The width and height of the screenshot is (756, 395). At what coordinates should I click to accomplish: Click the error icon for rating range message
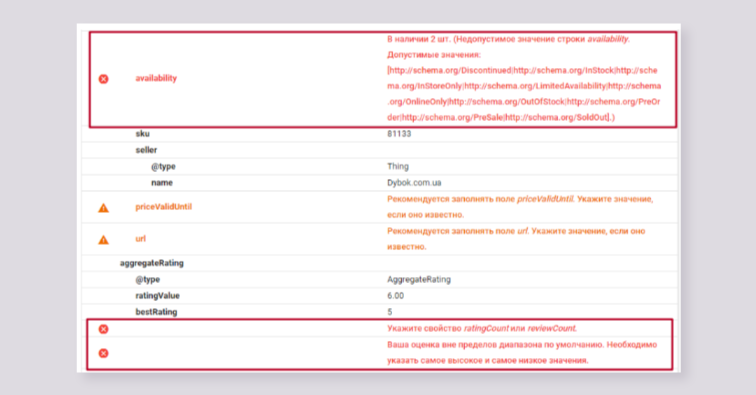(x=103, y=353)
